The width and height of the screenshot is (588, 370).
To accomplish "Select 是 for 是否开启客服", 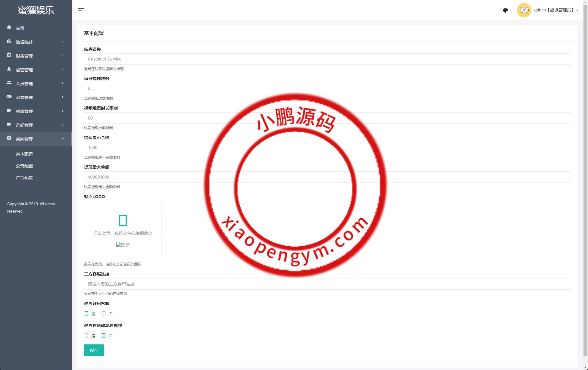I will click(x=86, y=314).
